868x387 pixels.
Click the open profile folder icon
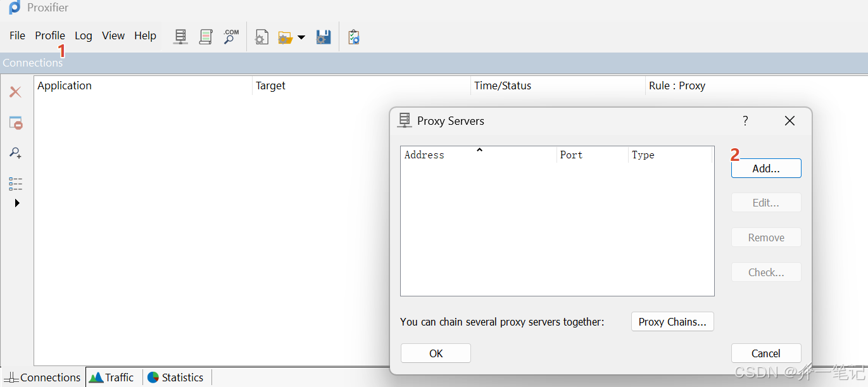(285, 37)
